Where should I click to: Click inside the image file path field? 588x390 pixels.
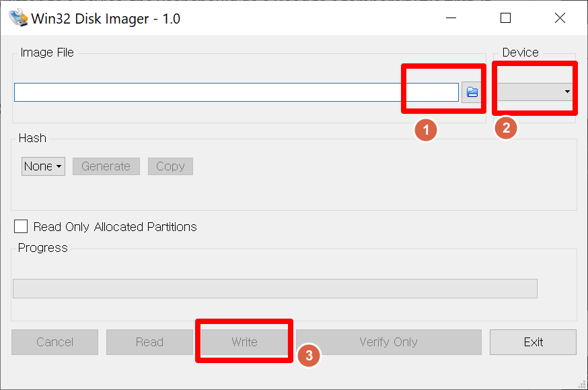pos(235,91)
